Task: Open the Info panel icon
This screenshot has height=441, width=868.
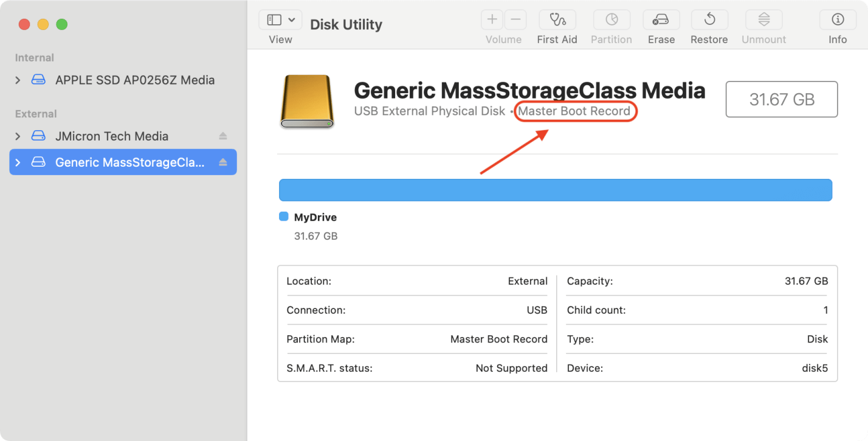Action: click(x=837, y=20)
